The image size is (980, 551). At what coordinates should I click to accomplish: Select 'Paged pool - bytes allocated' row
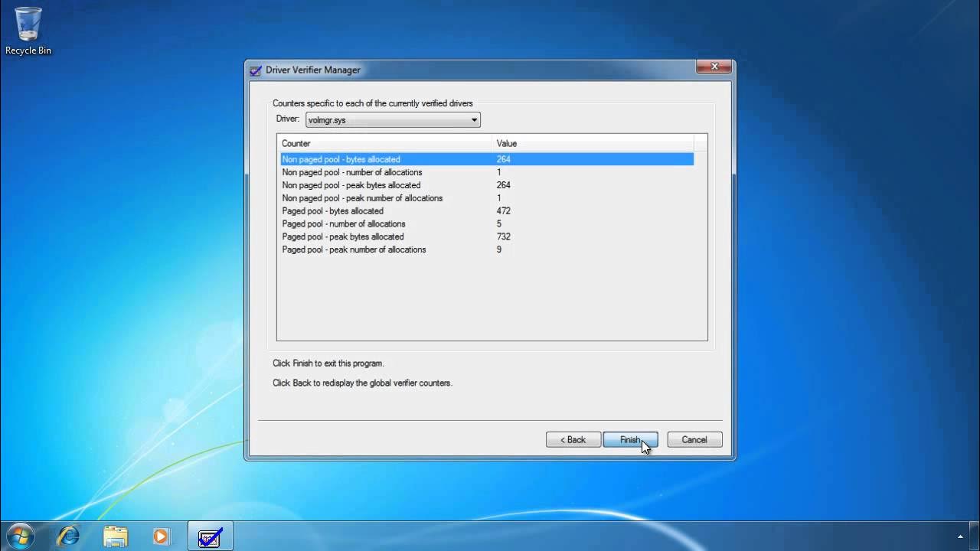(x=487, y=211)
